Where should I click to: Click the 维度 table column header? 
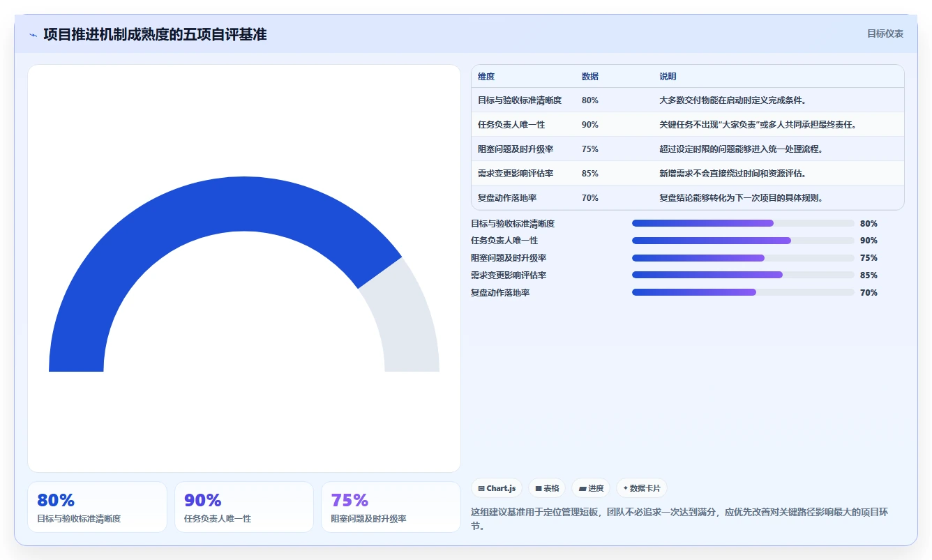coord(486,77)
